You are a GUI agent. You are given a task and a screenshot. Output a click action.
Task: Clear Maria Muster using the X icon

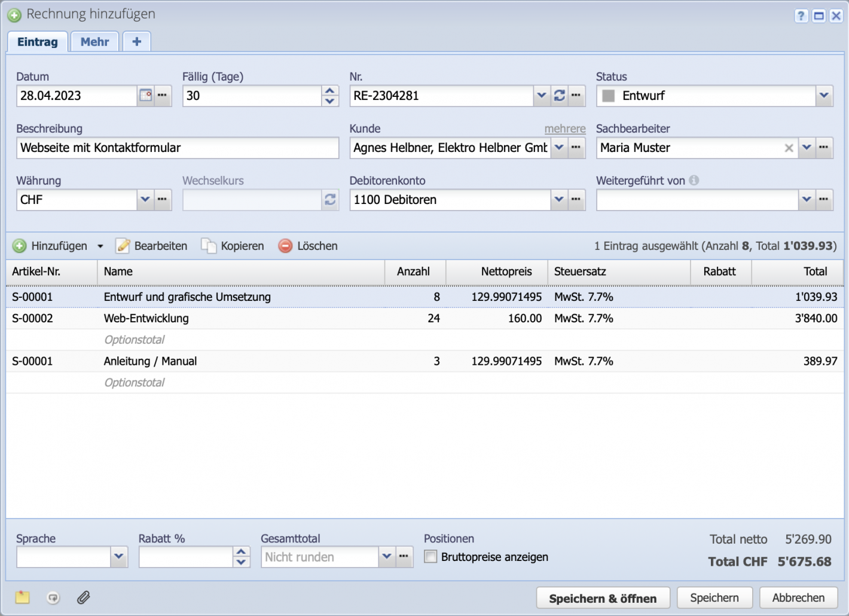[x=789, y=148]
